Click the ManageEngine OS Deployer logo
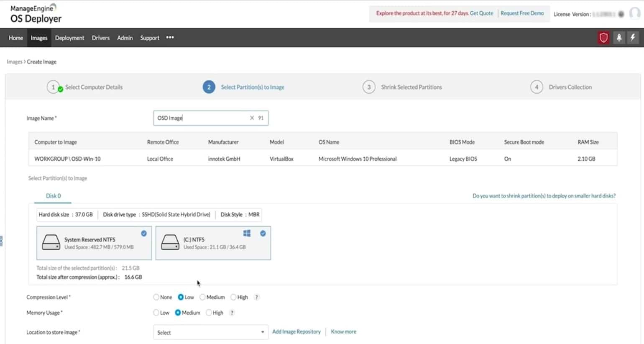The height and width of the screenshot is (344, 644). coord(36,14)
